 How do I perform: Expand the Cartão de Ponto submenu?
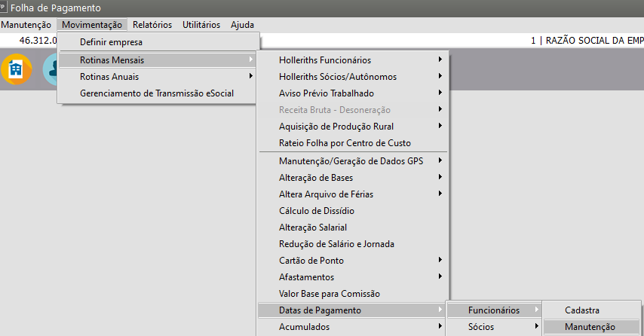coord(311,261)
